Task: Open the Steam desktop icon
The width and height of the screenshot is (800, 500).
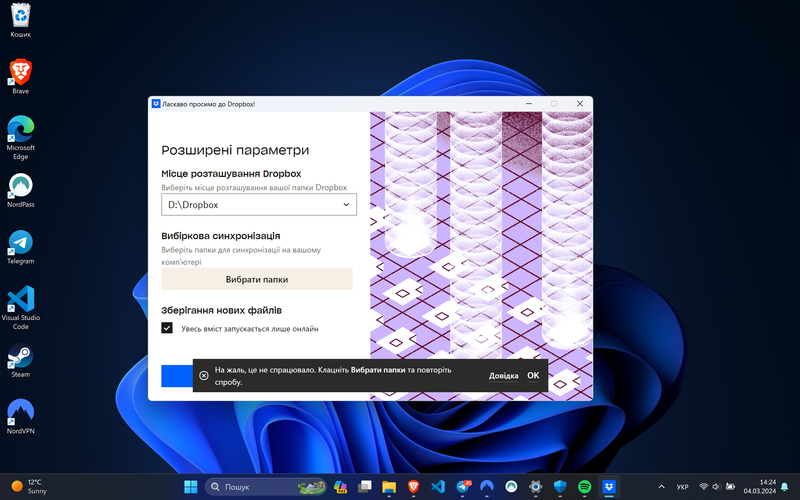Action: click(x=20, y=358)
